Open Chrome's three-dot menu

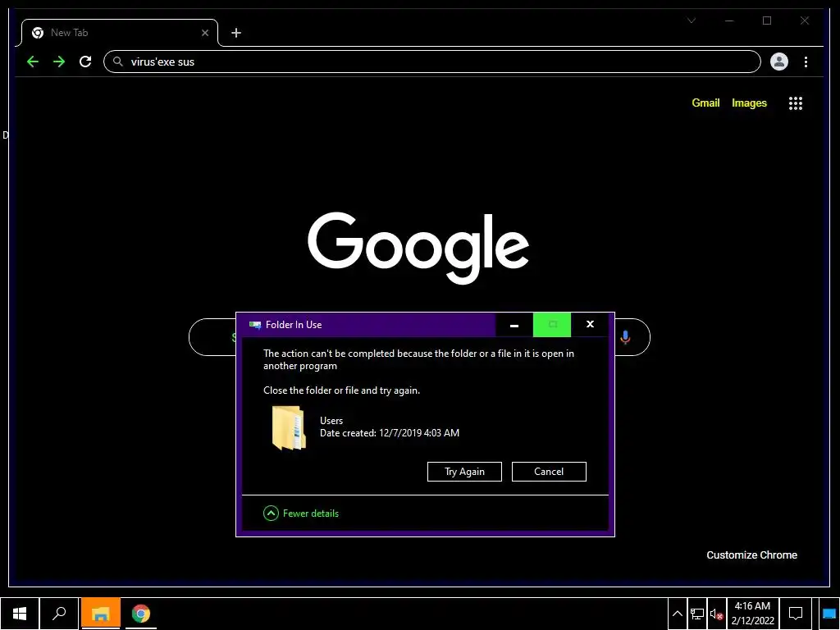pyautogui.click(x=806, y=62)
